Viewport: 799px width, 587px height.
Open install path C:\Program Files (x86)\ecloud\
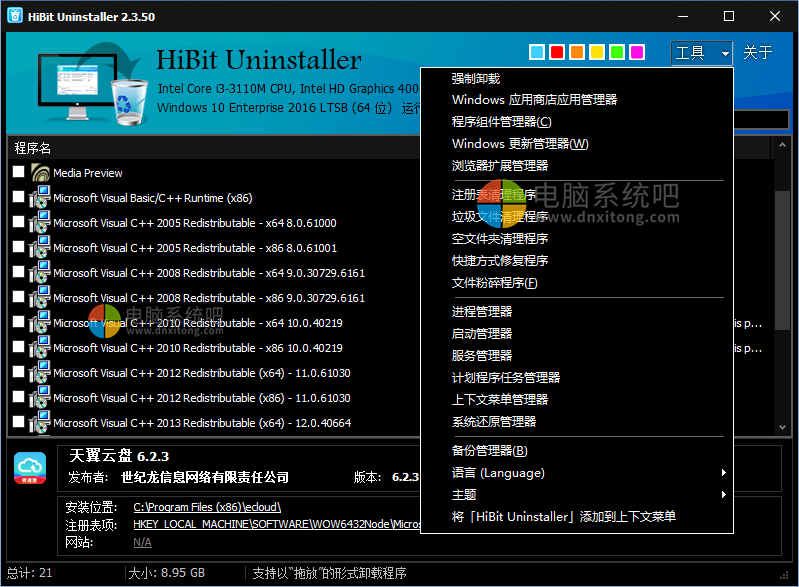(207, 507)
